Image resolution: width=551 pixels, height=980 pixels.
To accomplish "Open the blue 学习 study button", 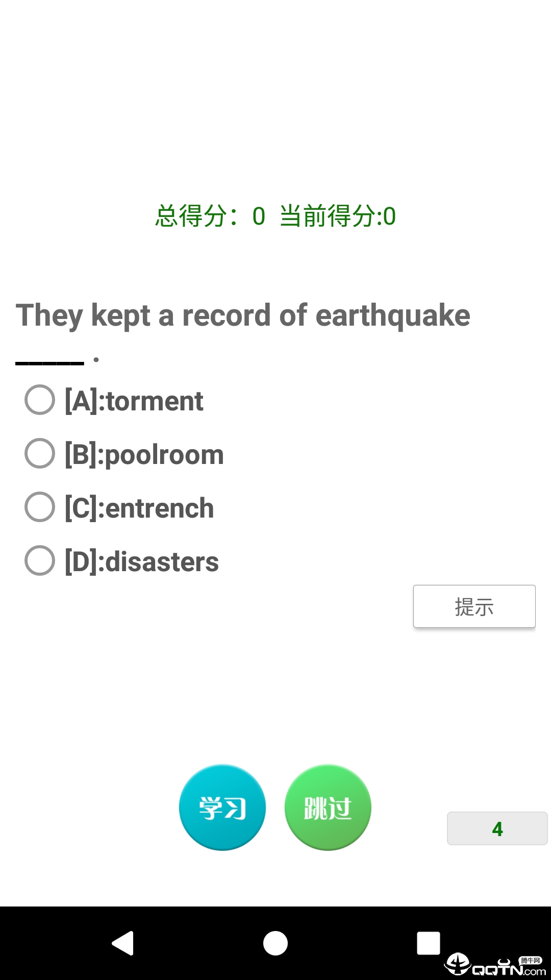I will click(x=222, y=807).
